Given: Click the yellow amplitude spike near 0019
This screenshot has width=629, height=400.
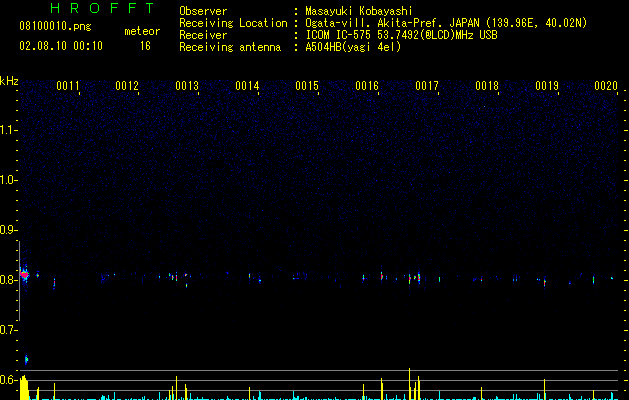Looking at the screenshot, I should [x=544, y=389].
